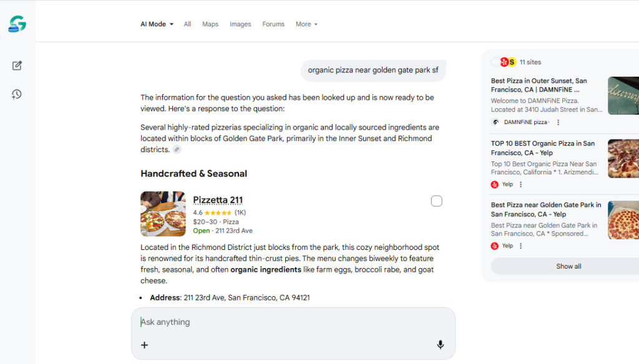Open options for DAMNFiNE pizza result
This screenshot has width=639, height=364.
pyautogui.click(x=558, y=122)
